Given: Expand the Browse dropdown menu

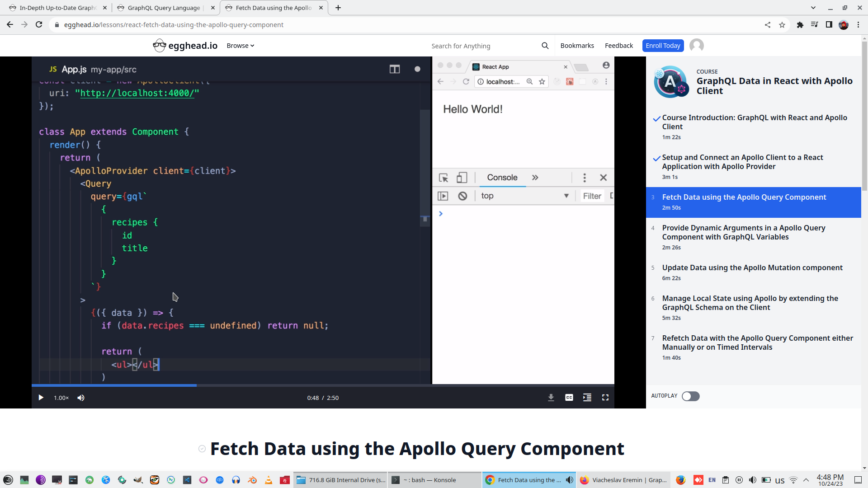Looking at the screenshot, I should click(x=240, y=46).
